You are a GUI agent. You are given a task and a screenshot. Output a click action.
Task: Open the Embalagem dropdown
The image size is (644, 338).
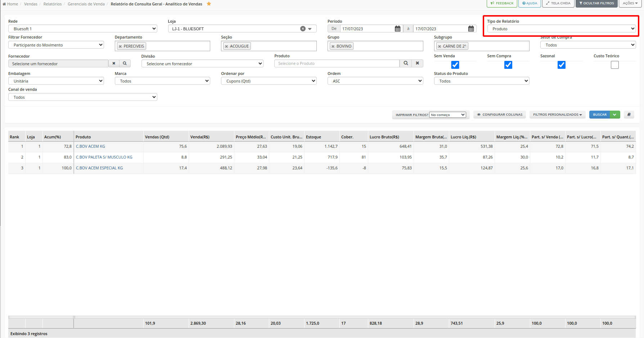tap(56, 81)
